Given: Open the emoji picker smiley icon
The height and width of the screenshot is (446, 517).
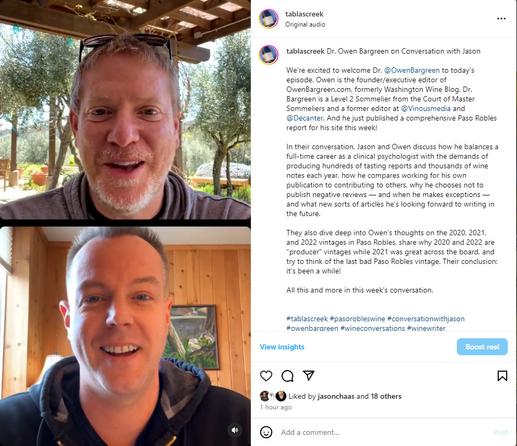Looking at the screenshot, I should coord(266,432).
